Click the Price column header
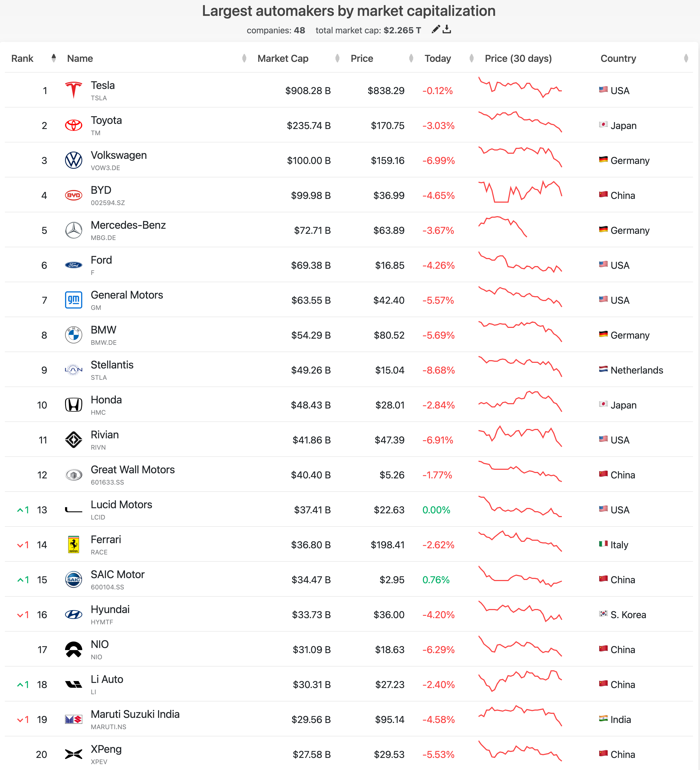 coord(362,58)
